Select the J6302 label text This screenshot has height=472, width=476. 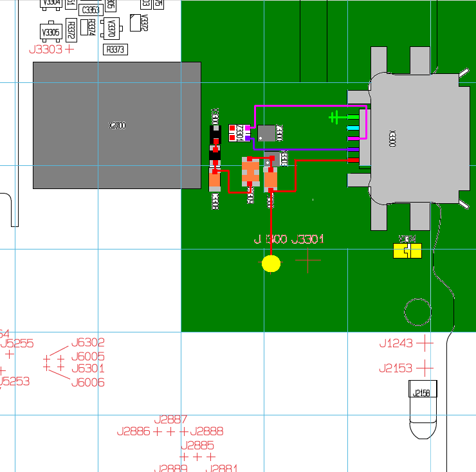pos(88,342)
